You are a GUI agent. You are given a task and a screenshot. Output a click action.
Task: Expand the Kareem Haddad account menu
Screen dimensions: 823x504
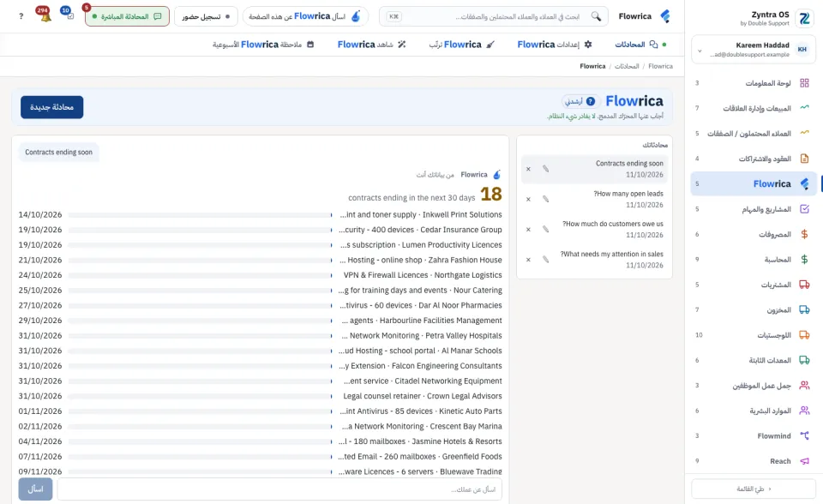754,50
